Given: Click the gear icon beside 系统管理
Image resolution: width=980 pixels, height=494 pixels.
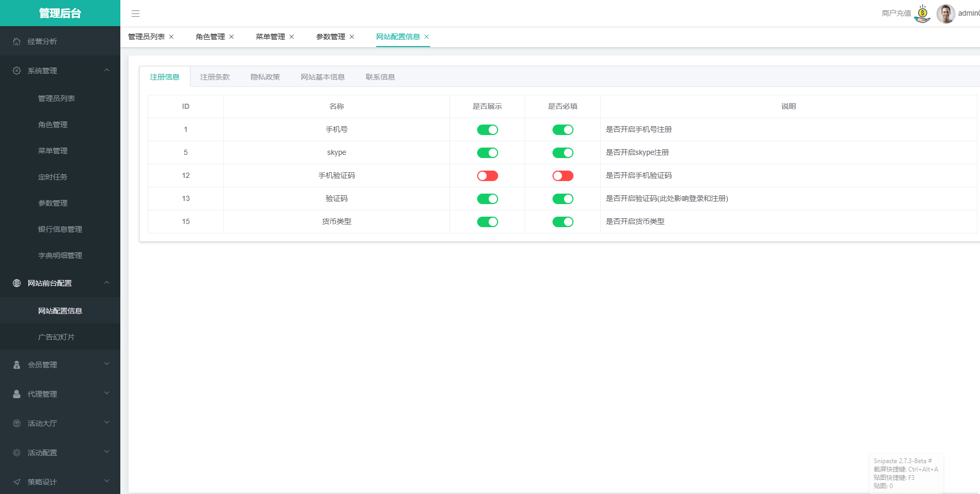Looking at the screenshot, I should point(17,71).
